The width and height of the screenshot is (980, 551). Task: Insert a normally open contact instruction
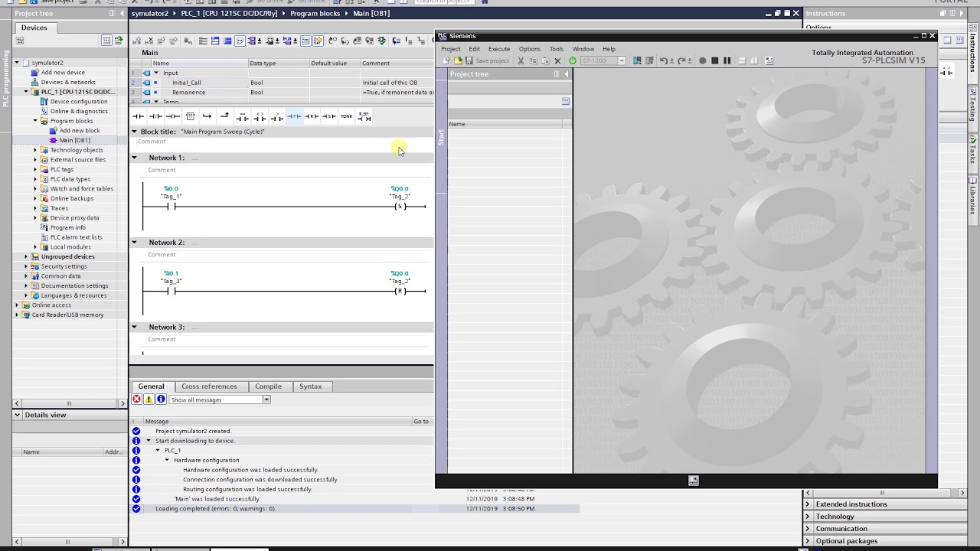point(138,116)
